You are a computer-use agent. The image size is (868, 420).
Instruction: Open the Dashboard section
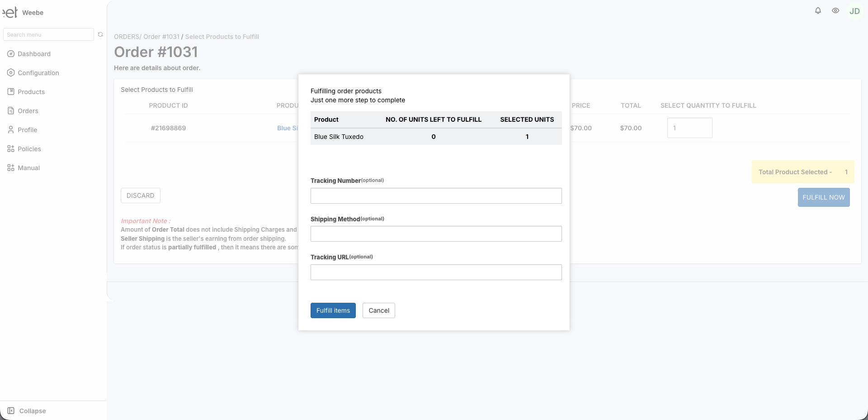click(x=34, y=54)
